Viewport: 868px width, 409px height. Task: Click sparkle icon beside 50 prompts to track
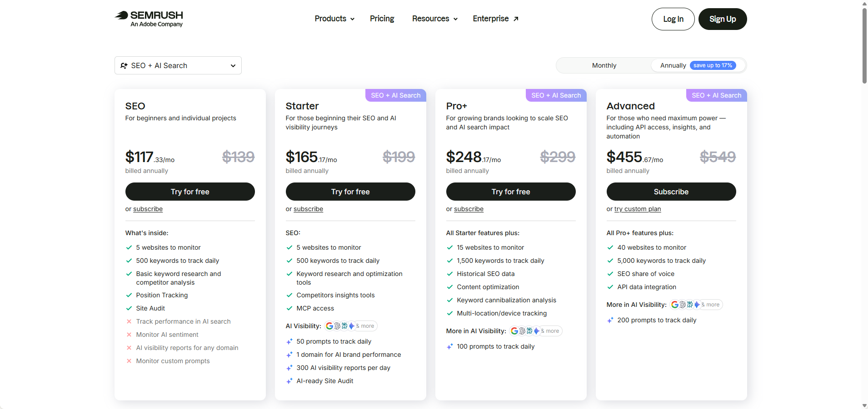tap(289, 341)
